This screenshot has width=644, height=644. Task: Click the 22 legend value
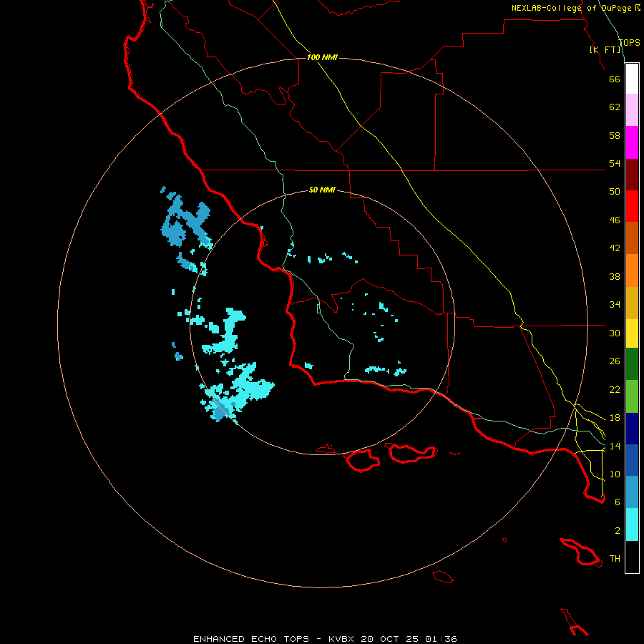(x=615, y=390)
